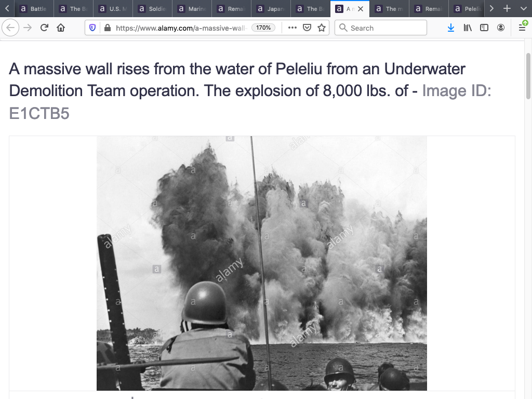The image size is (532, 399).
Task: Show site security padlock information
Action: click(107, 28)
